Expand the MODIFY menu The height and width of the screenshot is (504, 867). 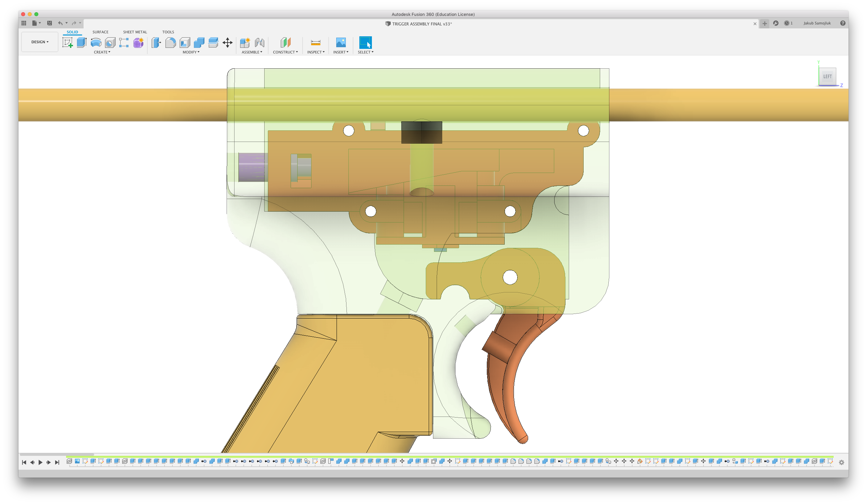(191, 52)
